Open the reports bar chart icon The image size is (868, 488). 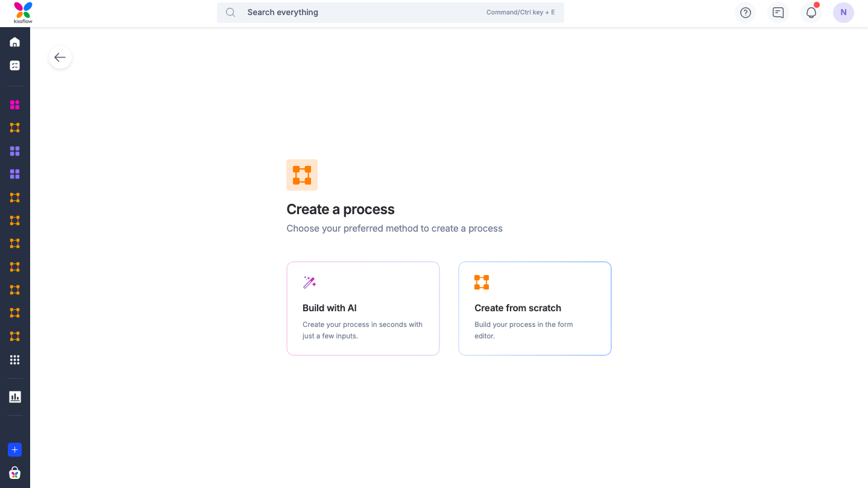coord(15,397)
